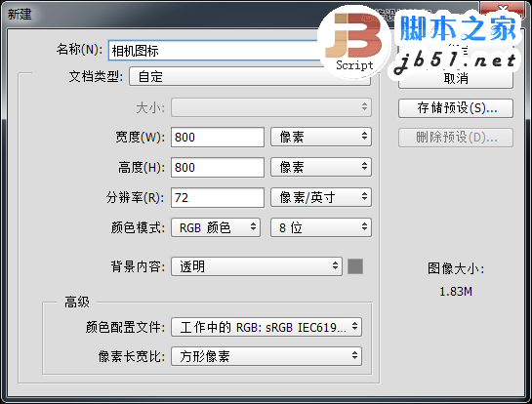Open the 文档类型 dropdown showing 自定
532x404 pixels.
click(250, 76)
